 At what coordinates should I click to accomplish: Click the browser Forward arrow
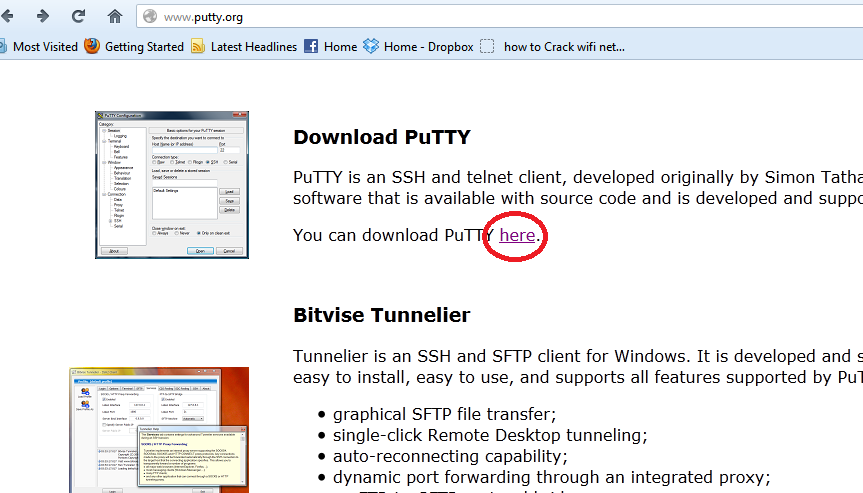(42, 17)
